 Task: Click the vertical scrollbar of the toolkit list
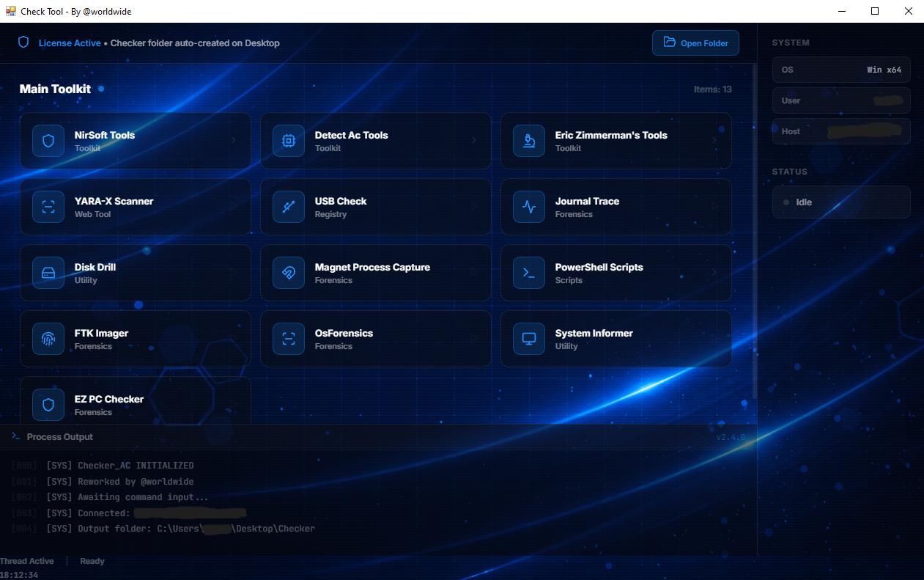coord(755,231)
